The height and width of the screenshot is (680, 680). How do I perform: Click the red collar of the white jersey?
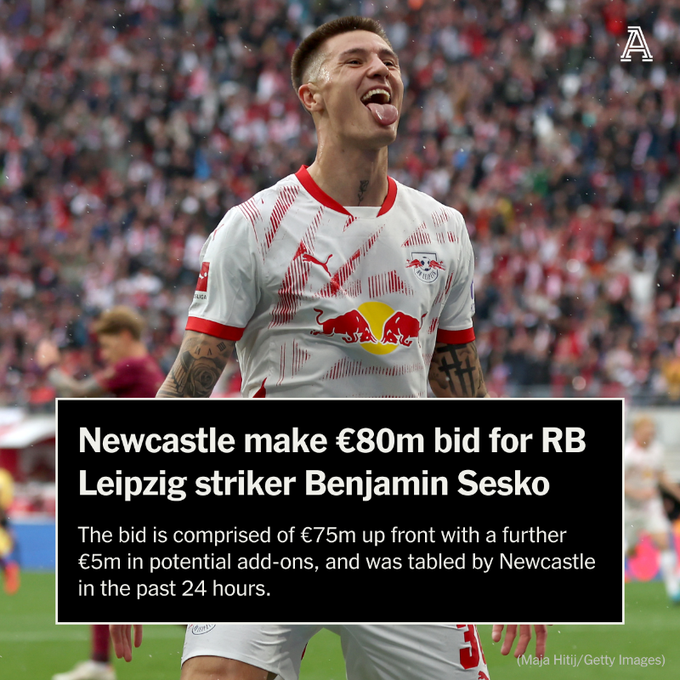(x=346, y=191)
